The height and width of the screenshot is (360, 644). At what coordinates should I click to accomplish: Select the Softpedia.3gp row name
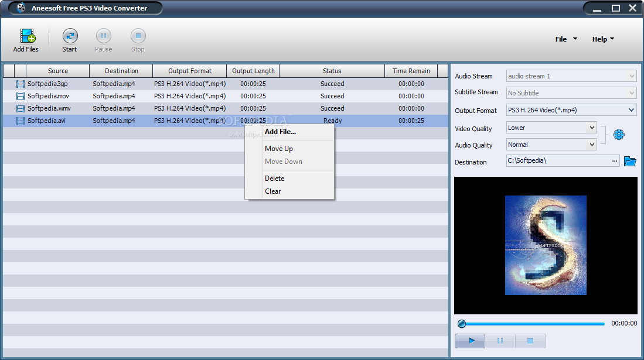coord(47,84)
